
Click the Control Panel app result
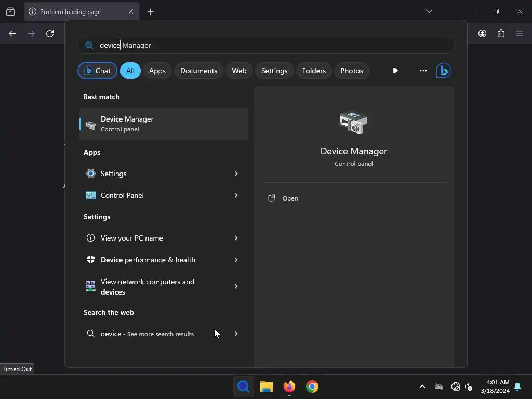pos(164,195)
